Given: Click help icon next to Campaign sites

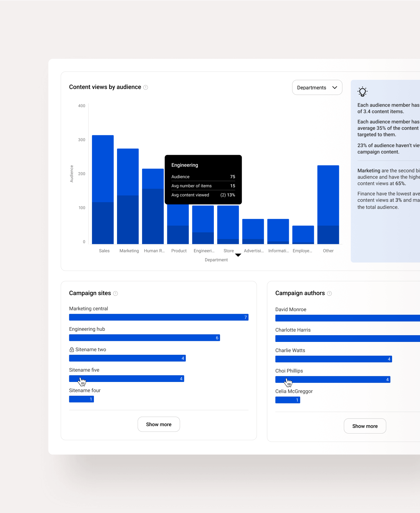Looking at the screenshot, I should tap(115, 294).
